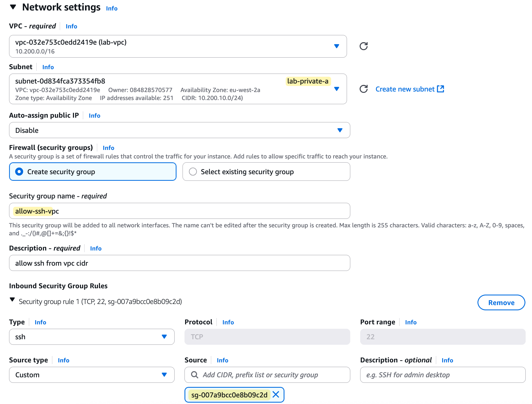Refresh the Subnet list

click(x=363, y=89)
